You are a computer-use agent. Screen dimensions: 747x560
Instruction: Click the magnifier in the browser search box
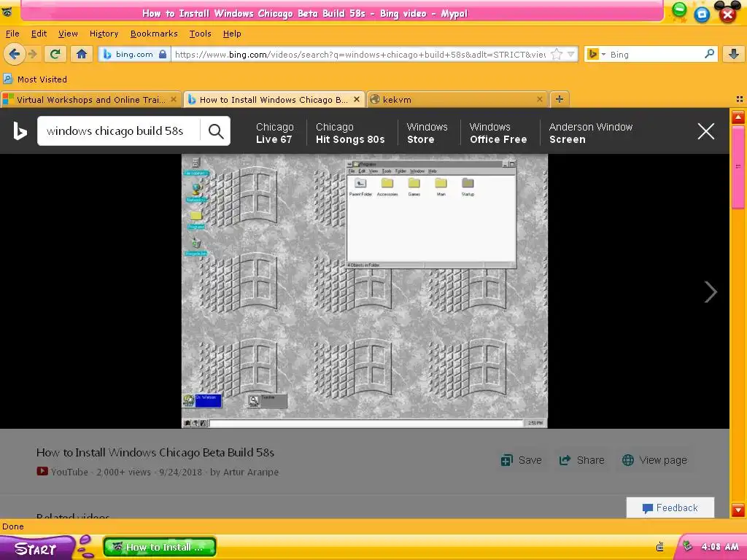point(709,54)
